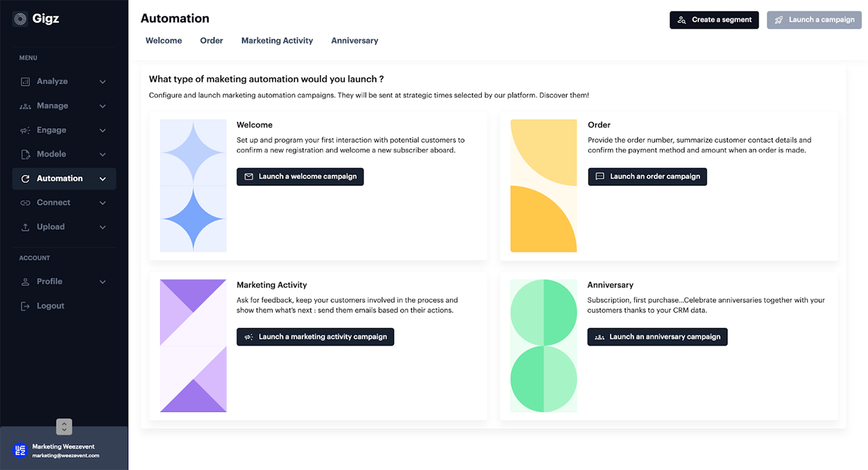Switch to the Order tab
Image resolution: width=868 pixels, height=470 pixels.
click(x=211, y=40)
